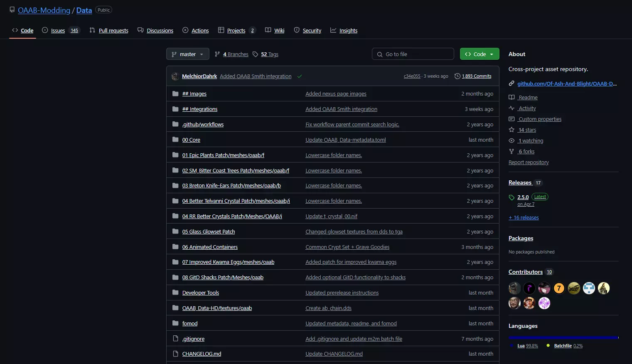Viewport: 632px width, 364px height.
Task: Click the Lua language bar segment
Action: (x=563, y=337)
